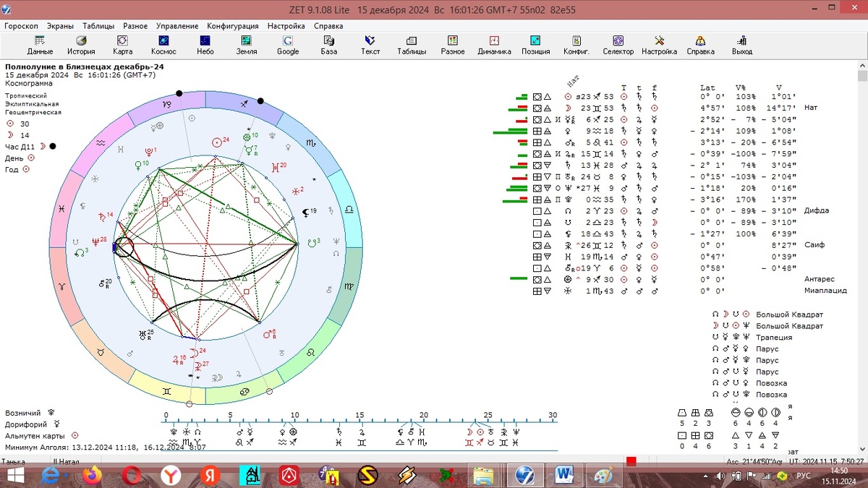Open the Справка menu in menu bar
Image resolution: width=868 pixels, height=488 pixels.
(328, 25)
